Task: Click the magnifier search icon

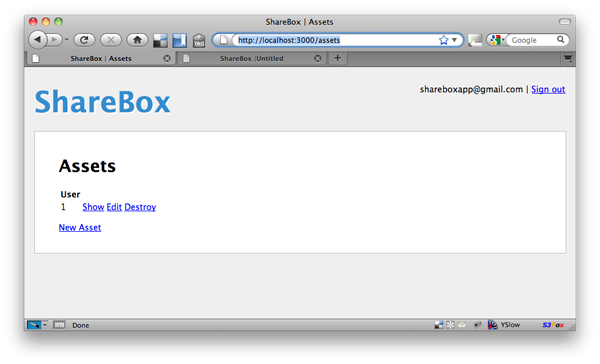Action: (x=561, y=39)
